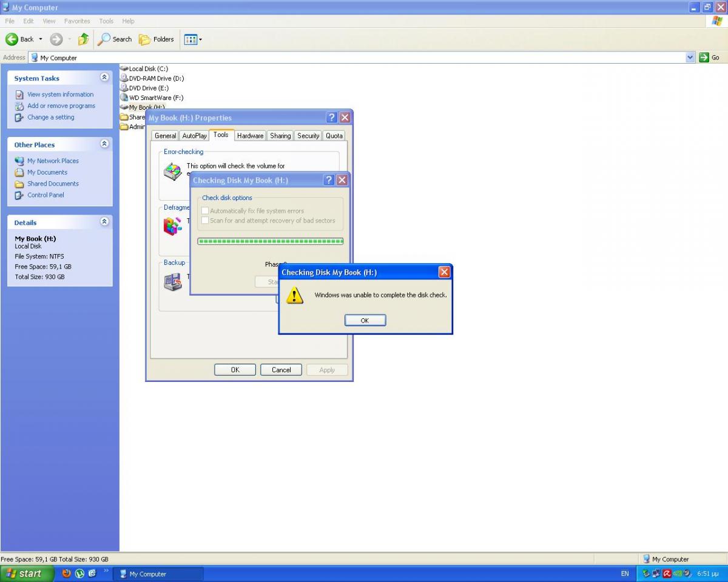Image resolution: width=728 pixels, height=582 pixels.
Task: Click the green disk check progress bar
Action: pyautogui.click(x=271, y=241)
